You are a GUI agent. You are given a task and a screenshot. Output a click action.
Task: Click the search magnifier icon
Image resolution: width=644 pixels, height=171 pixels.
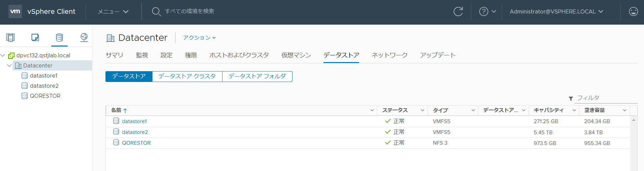(156, 12)
